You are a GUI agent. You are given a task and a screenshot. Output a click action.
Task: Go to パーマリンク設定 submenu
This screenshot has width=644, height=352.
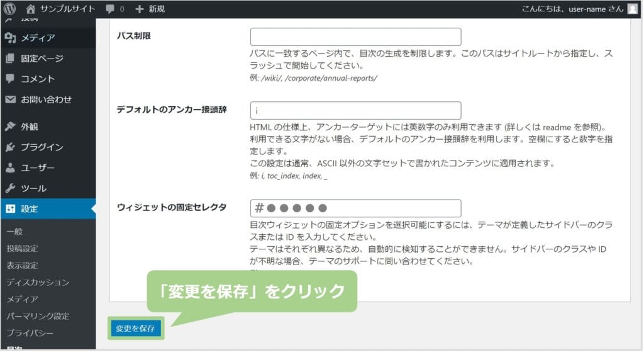(38, 316)
